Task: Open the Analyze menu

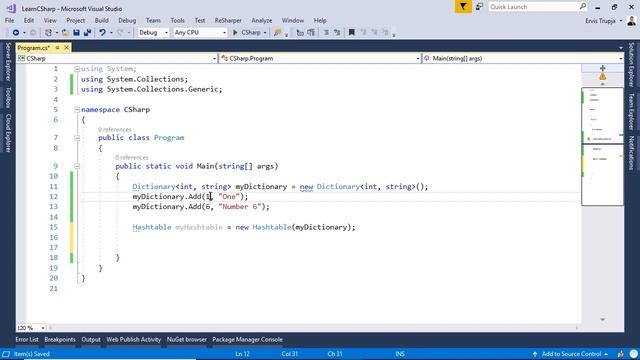Action: click(262, 20)
